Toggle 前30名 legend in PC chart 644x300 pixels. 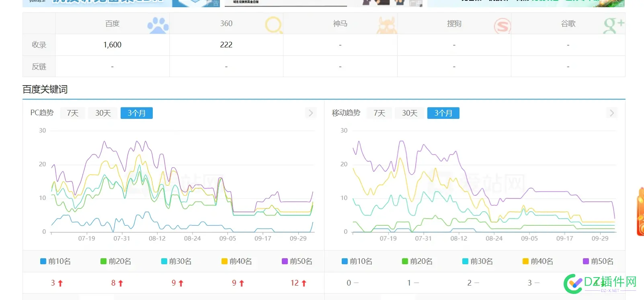[176, 261]
